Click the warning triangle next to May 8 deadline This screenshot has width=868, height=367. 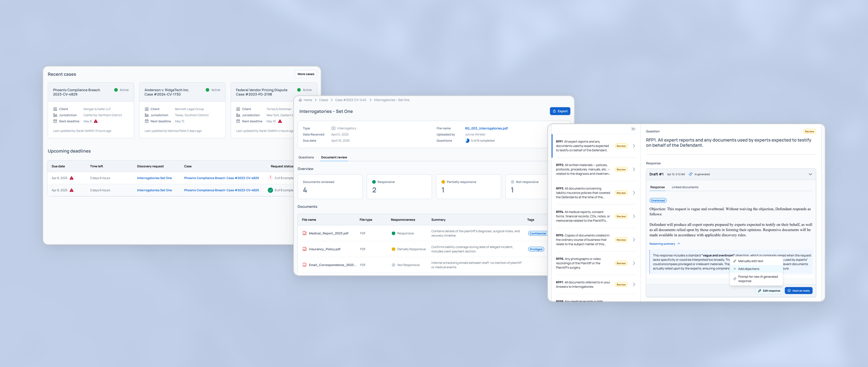tap(96, 121)
